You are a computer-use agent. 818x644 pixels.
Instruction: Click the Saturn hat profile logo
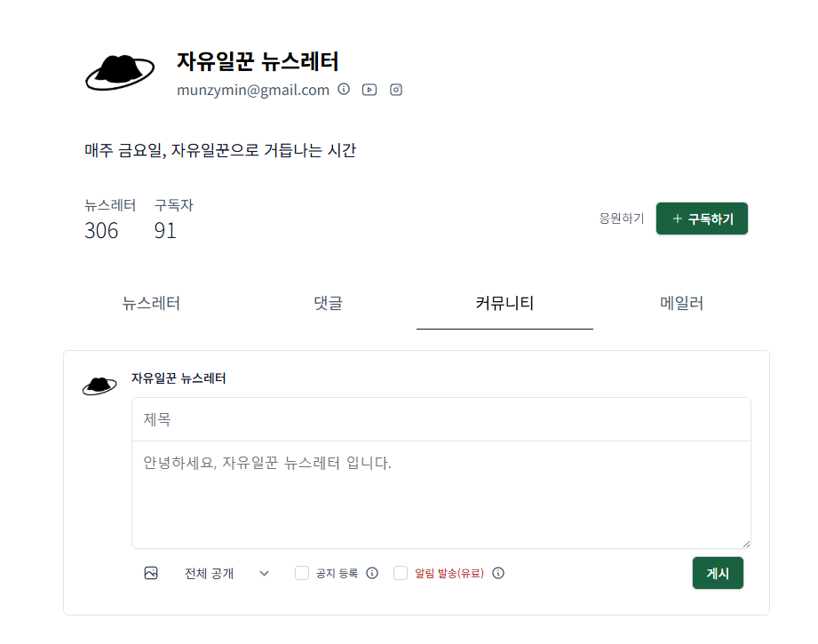[121, 71]
